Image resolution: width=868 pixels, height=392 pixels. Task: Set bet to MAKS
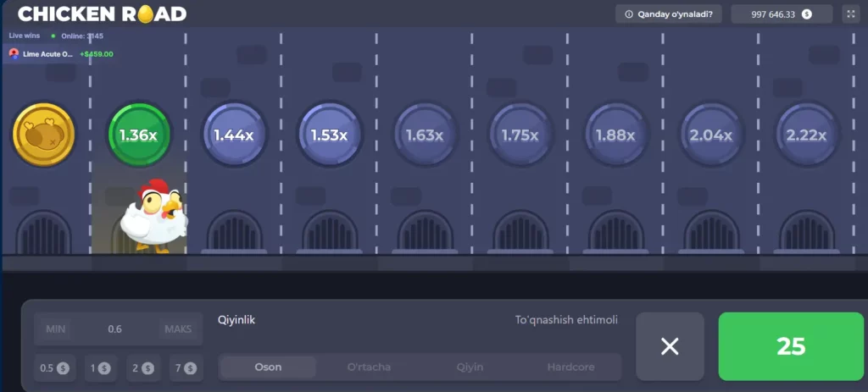point(179,329)
